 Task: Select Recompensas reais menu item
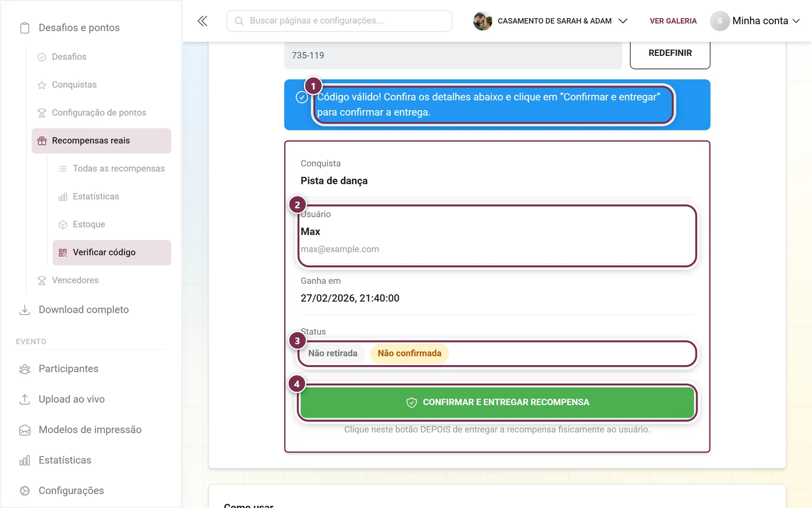click(101, 141)
